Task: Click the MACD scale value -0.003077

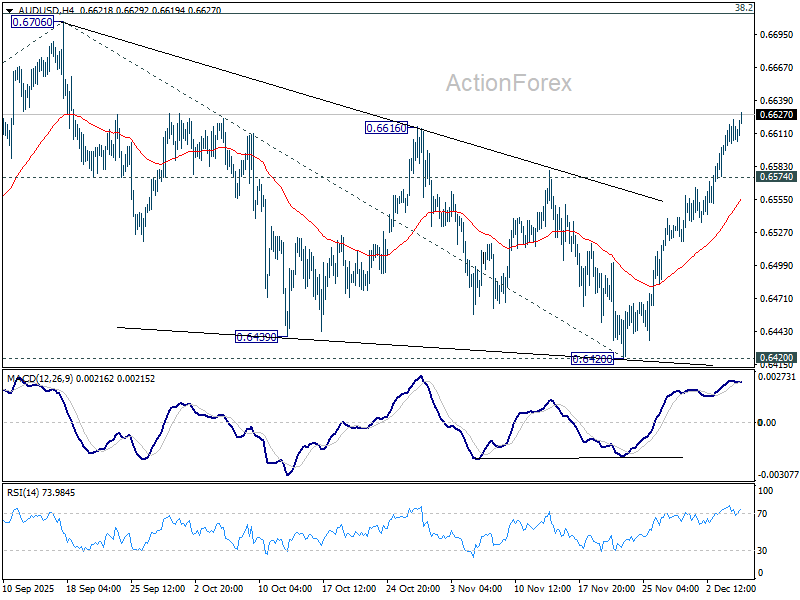Action: [x=778, y=474]
